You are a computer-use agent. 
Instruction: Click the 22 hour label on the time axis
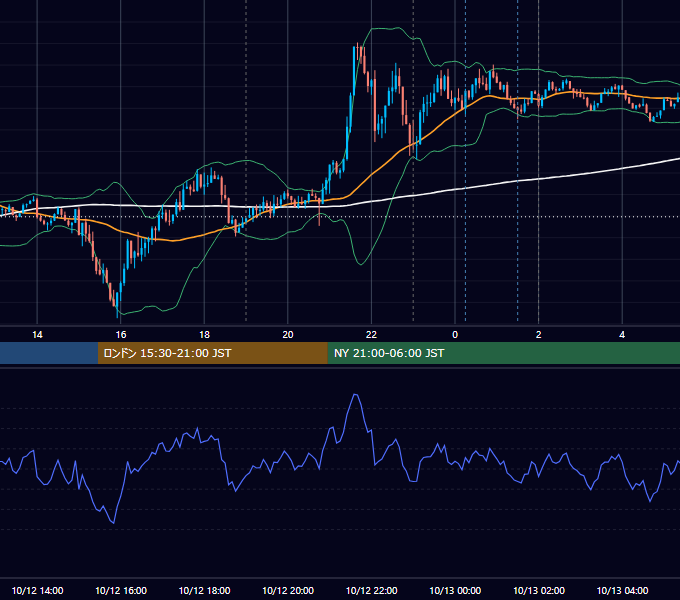(371, 335)
